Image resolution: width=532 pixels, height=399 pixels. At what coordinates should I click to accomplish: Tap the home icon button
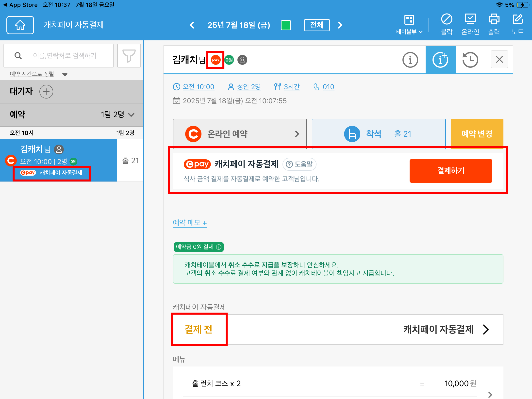pos(20,25)
